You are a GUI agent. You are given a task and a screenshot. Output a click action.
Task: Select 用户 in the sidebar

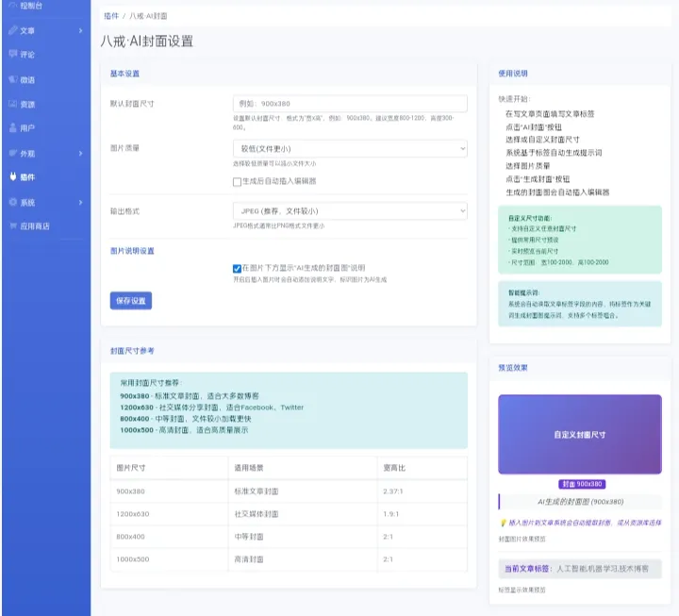click(x=27, y=128)
